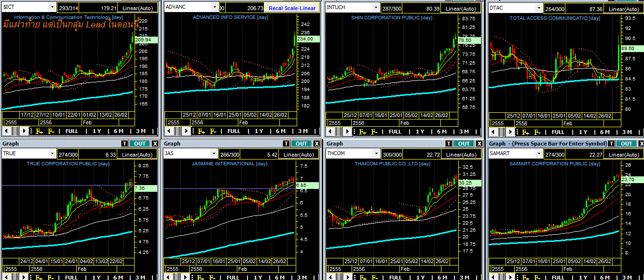Image resolution: width=644 pixels, height=280 pixels.
Task: Zoom in with F+ in $ICT chart
Action: coord(39,131)
